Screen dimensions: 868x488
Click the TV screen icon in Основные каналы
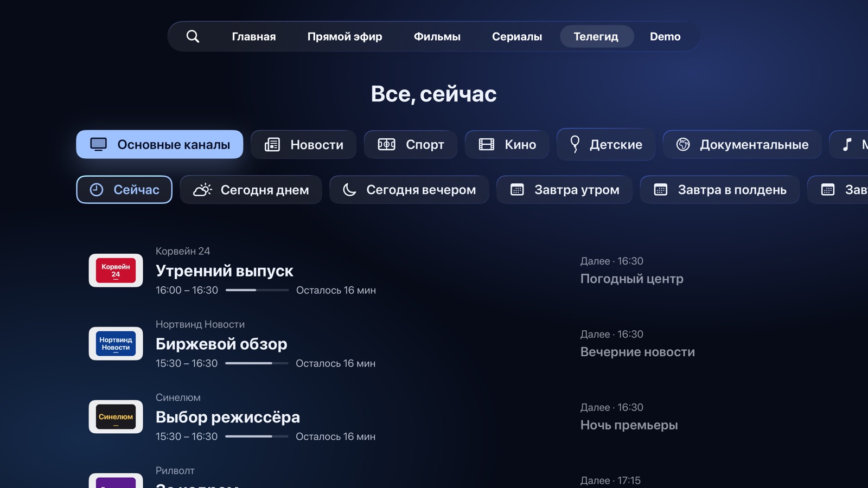click(x=99, y=144)
